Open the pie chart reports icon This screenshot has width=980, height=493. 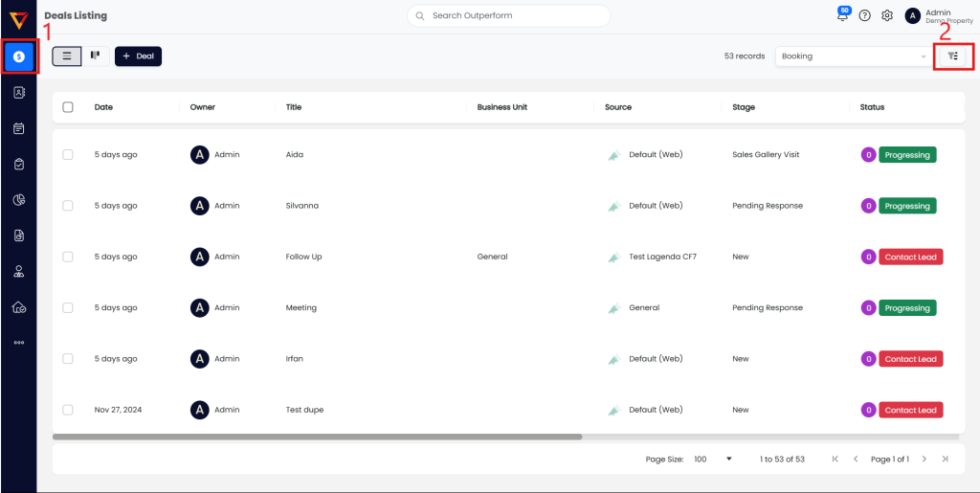[x=19, y=199]
